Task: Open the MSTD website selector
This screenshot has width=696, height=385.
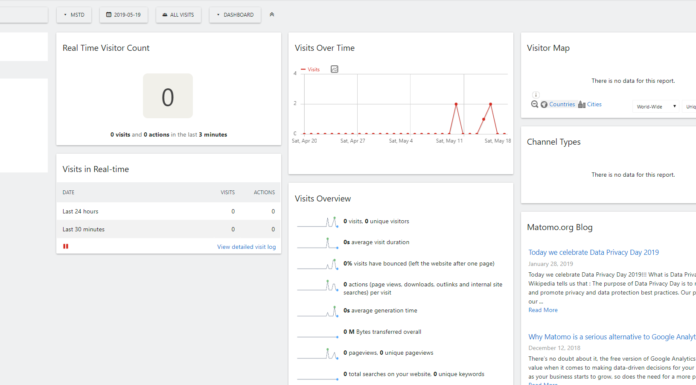Action: (x=74, y=15)
